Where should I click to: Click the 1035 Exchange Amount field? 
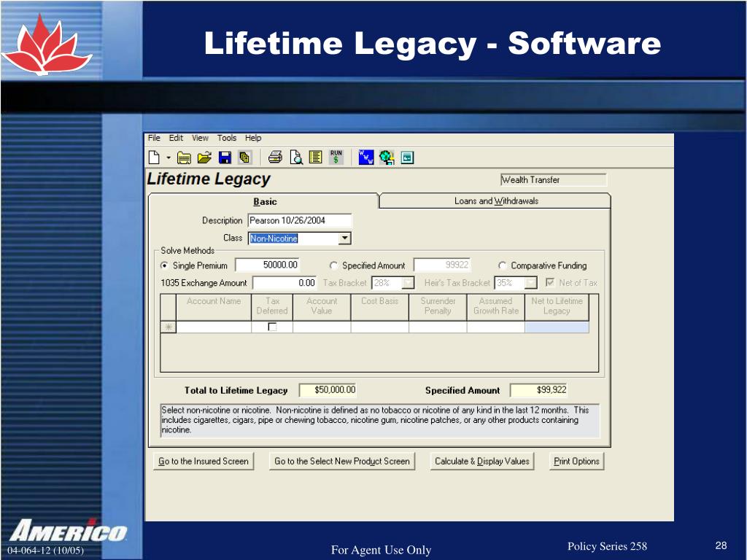285,283
